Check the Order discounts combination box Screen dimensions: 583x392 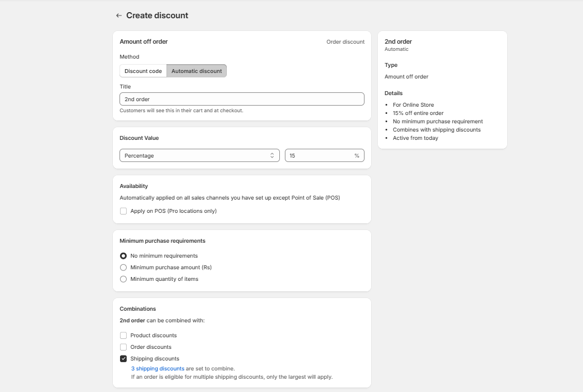pos(123,347)
